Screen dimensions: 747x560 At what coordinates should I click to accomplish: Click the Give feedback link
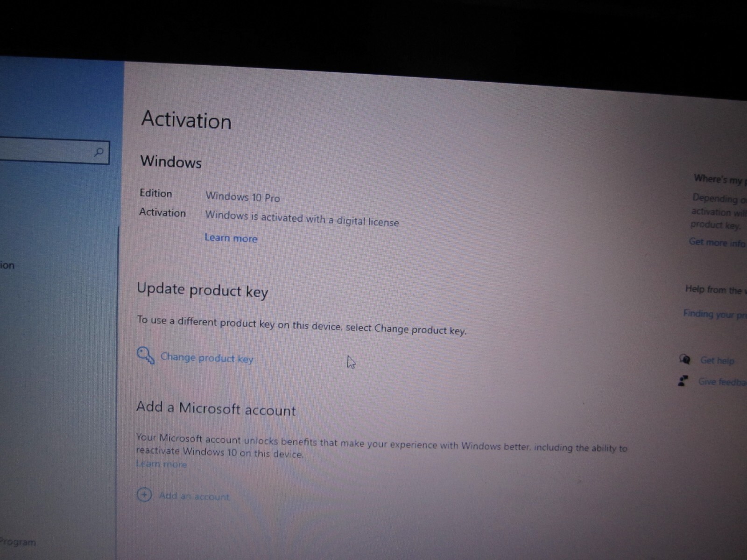(722, 382)
